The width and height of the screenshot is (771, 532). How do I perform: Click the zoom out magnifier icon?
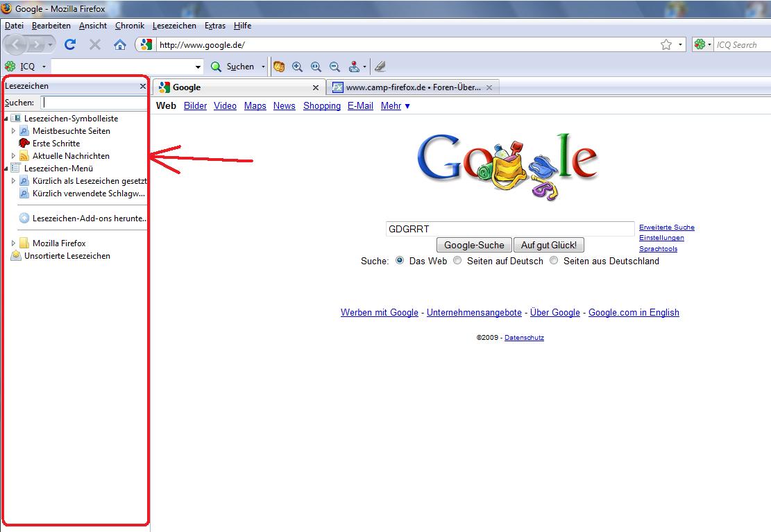[334, 67]
